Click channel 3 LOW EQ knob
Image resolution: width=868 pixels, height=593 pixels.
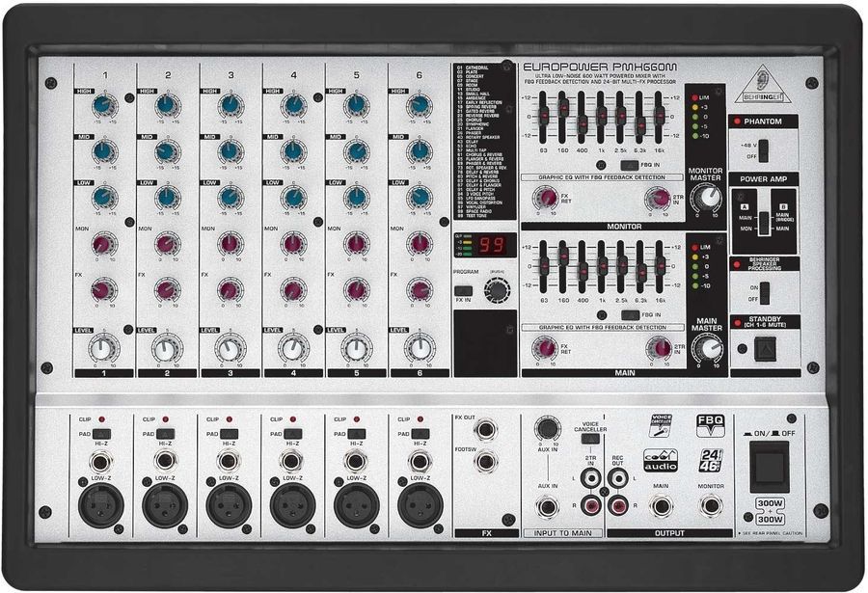pyautogui.click(x=230, y=198)
